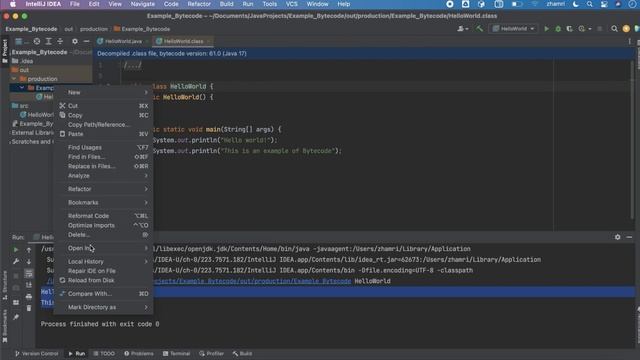This screenshot has width=640, height=360.
Task: Hide the Project panel with minus icon
Action: 86,41
